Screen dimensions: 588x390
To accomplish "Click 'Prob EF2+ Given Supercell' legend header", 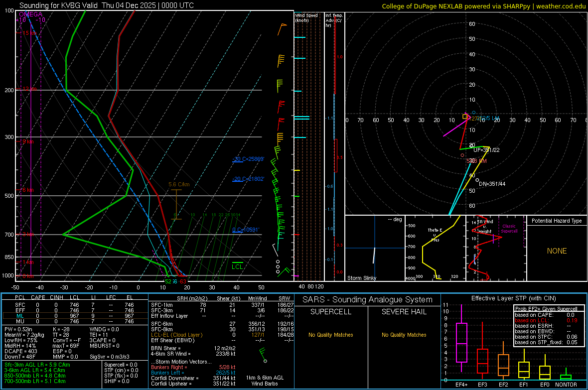I will (x=546, y=309).
